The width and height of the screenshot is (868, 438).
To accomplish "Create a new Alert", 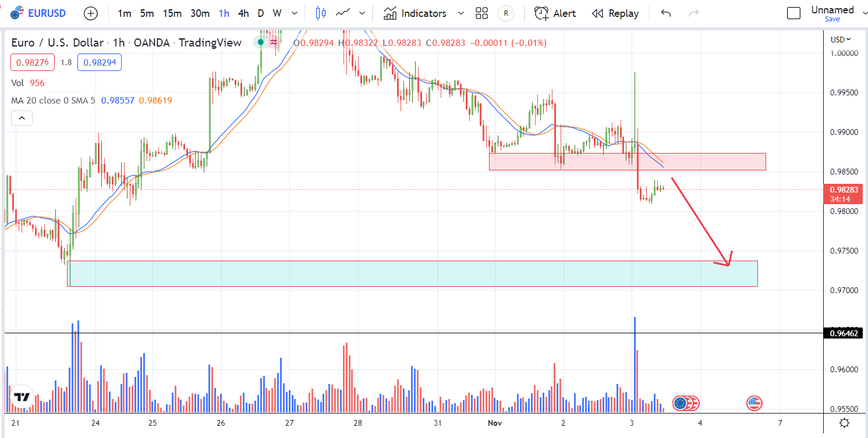I will click(555, 13).
